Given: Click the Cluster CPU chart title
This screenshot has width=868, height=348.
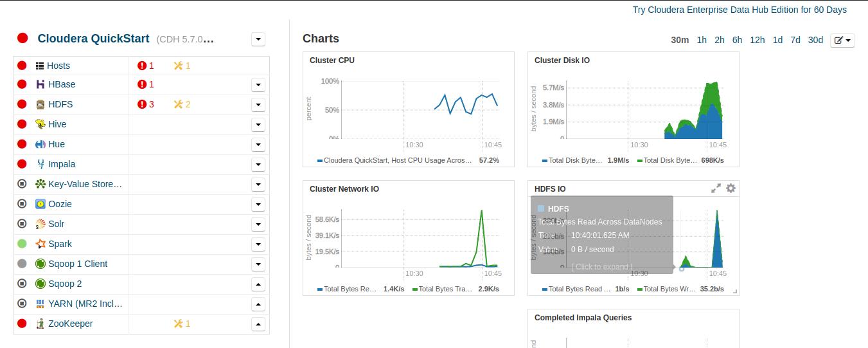Looking at the screenshot, I should pyautogui.click(x=332, y=60).
